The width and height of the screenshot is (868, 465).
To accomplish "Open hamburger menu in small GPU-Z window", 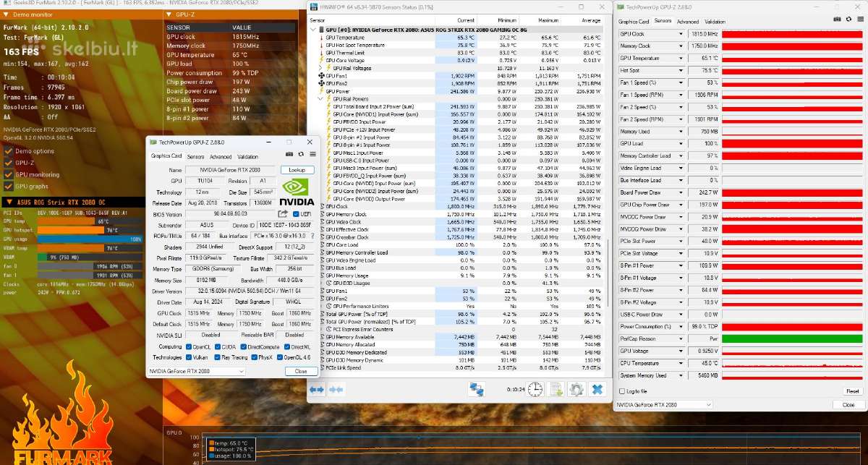I will pyautogui.click(x=312, y=155).
